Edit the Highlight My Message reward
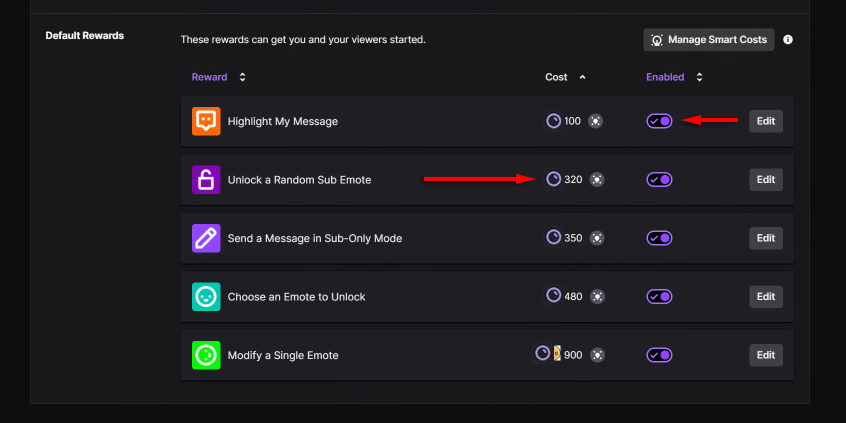This screenshot has height=423, width=846. [x=765, y=121]
